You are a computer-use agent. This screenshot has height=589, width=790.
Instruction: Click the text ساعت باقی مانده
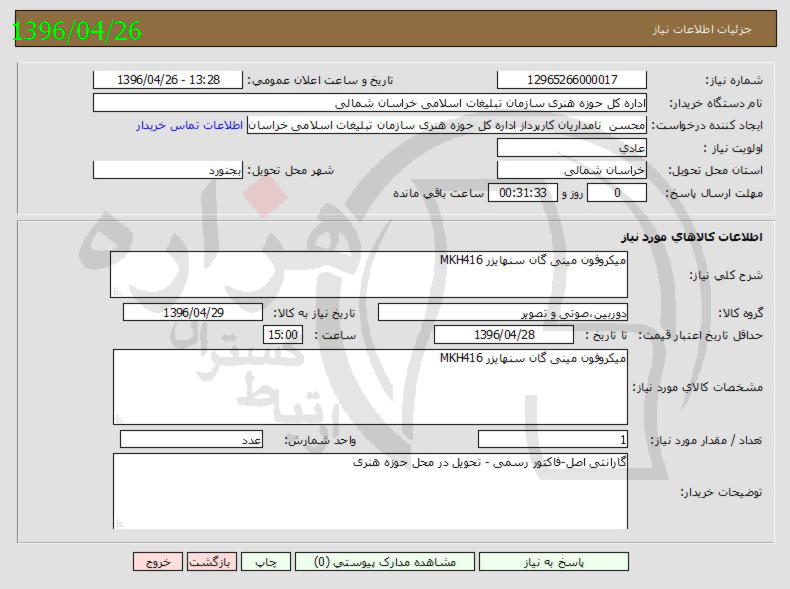click(x=438, y=193)
